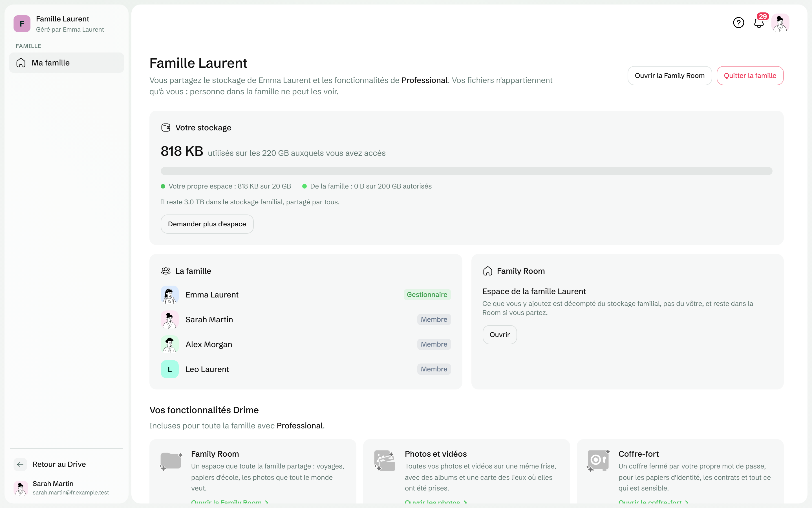This screenshot has width=812, height=508.
Task: Click 'Espace de la famille Laurent' title
Action: (x=534, y=291)
